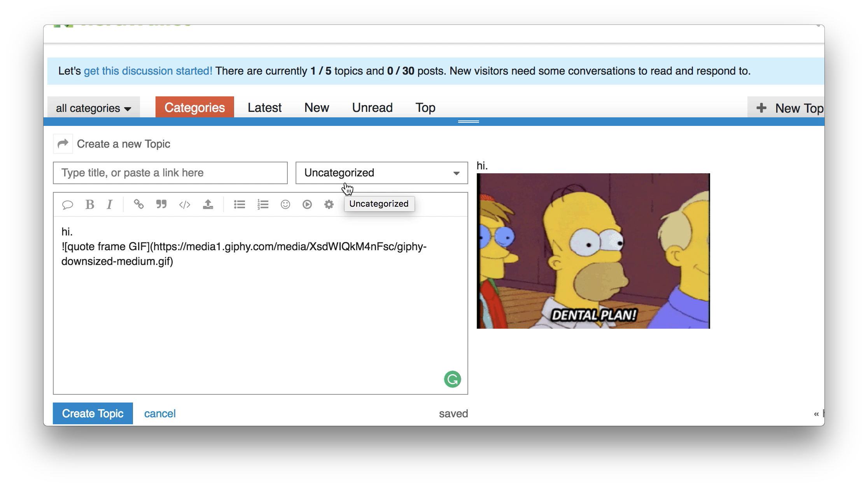The height and width of the screenshot is (488, 868).
Task: Open the Uncategorized category dropdown
Action: tap(381, 173)
